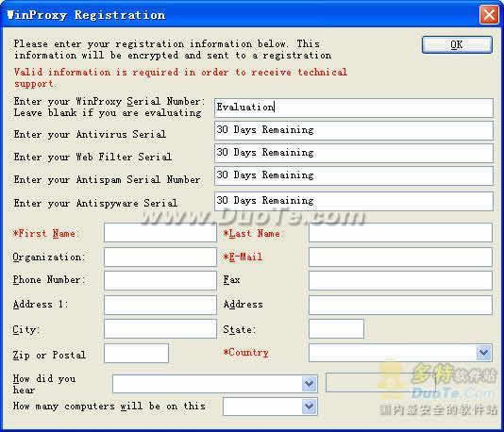Click the text box beside 'How did you hear'
The width and height of the screenshot is (504, 432).
(380, 383)
